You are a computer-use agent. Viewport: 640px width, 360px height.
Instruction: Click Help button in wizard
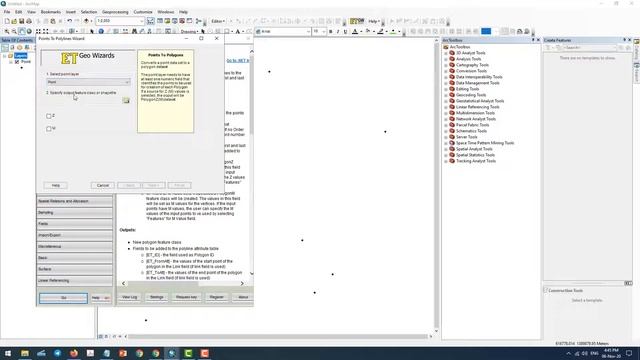pos(56,185)
